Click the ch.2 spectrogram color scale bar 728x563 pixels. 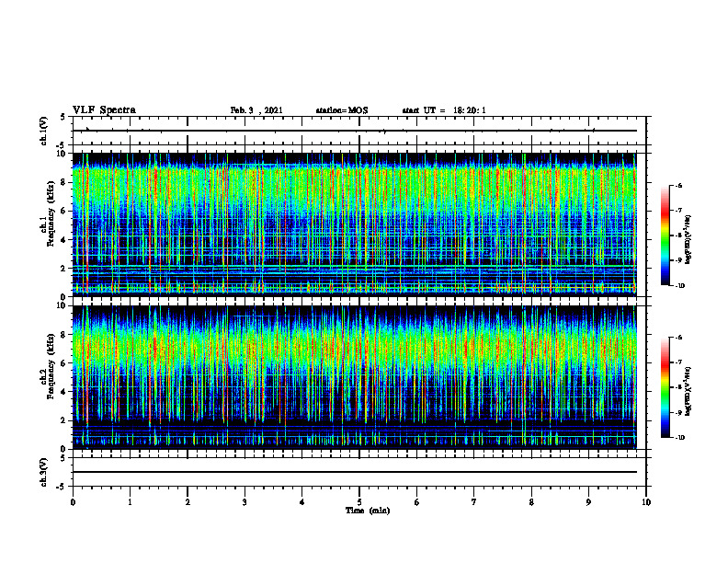click(665, 387)
